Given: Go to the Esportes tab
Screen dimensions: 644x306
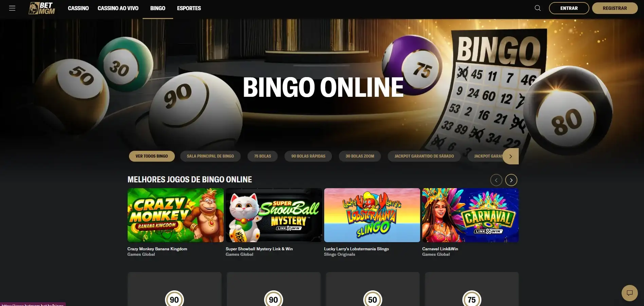Looking at the screenshot, I should coord(189,8).
